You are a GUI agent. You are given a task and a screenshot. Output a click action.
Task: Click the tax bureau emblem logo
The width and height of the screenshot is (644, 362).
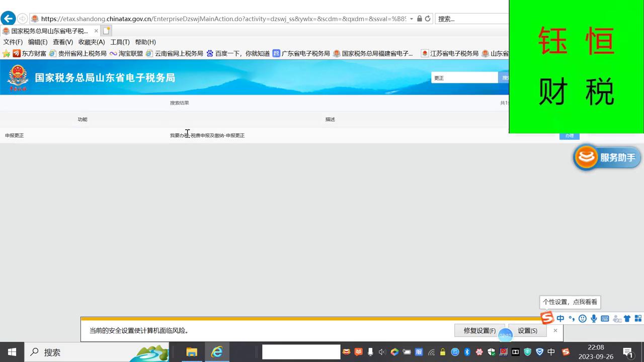pos(18,77)
